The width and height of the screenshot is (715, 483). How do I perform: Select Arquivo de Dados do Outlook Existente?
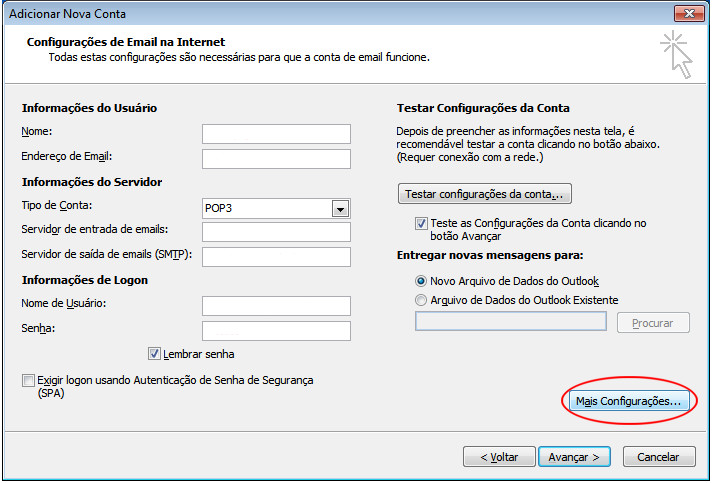[x=421, y=300]
